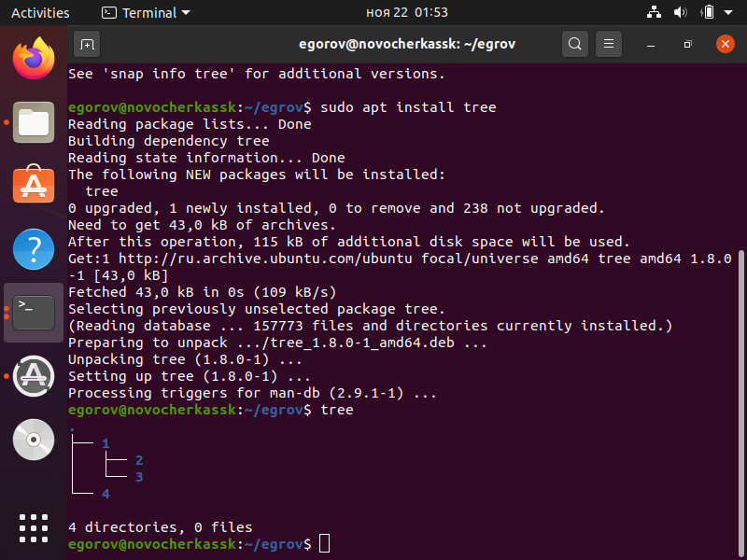
Task: Open Software Updater from dock
Action: [x=34, y=375]
